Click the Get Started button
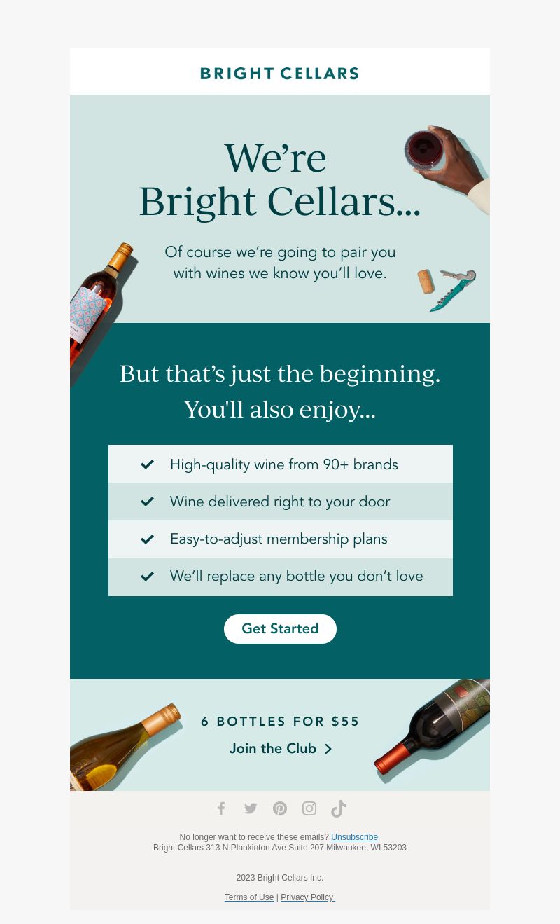Viewport: 560px width, 924px height. 280,629
